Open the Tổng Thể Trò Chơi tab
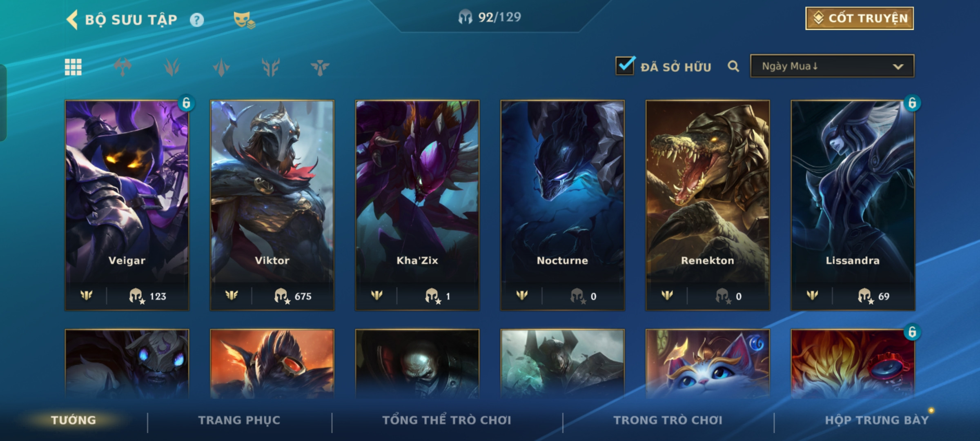This screenshot has height=441, width=980. point(447,420)
